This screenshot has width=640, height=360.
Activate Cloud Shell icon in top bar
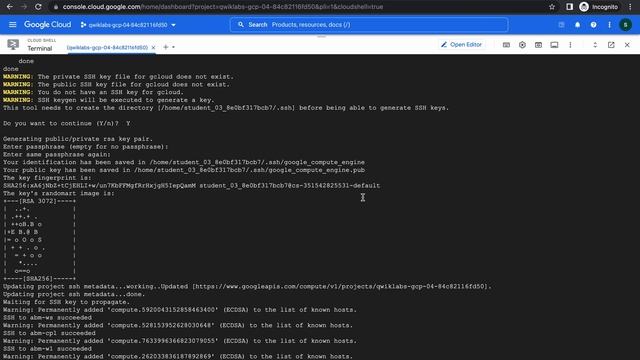561,25
